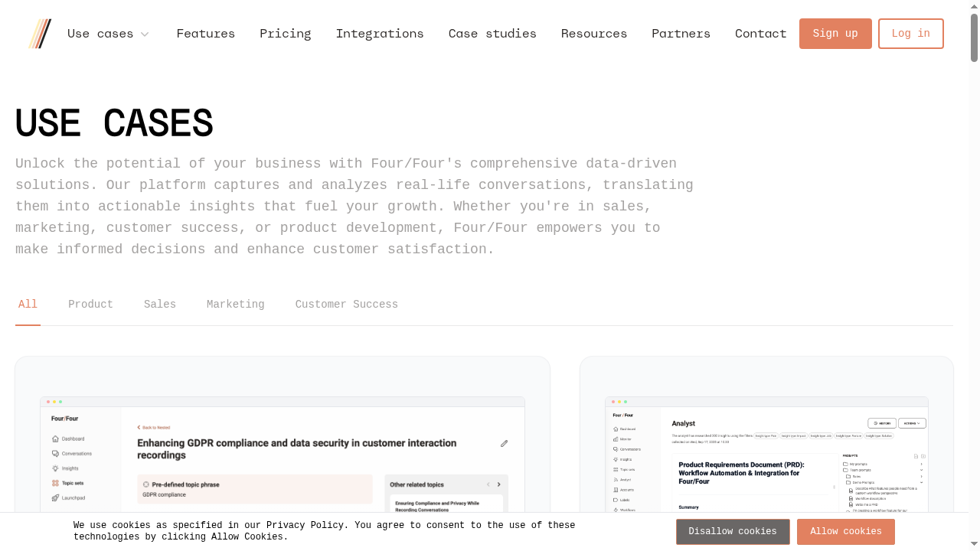This screenshot has height=551, width=980.
Task: Click the Sign up button
Action: (835, 34)
